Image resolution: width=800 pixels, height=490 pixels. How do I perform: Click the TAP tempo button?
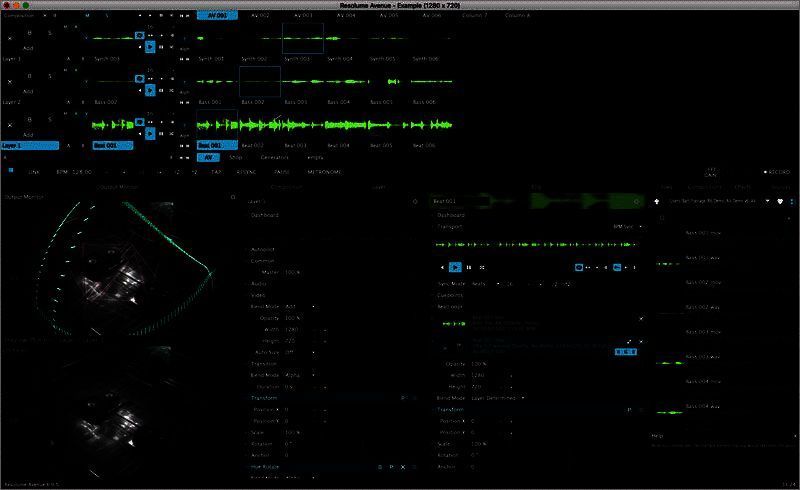click(x=216, y=172)
